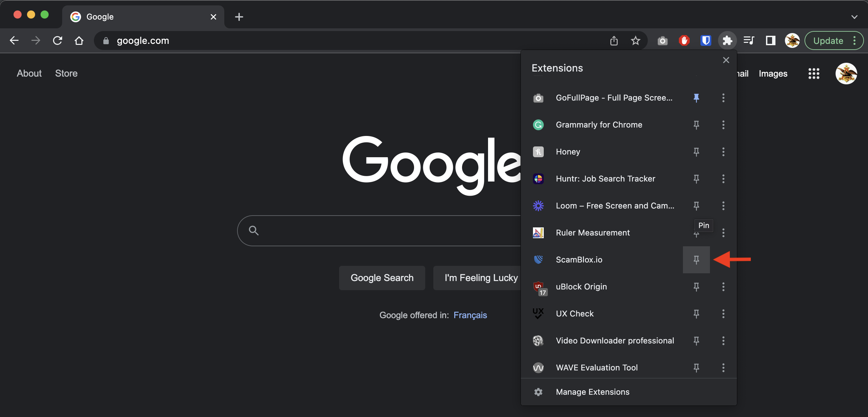Open more options for Huntr
Image resolution: width=868 pixels, height=417 pixels.
coord(723,179)
